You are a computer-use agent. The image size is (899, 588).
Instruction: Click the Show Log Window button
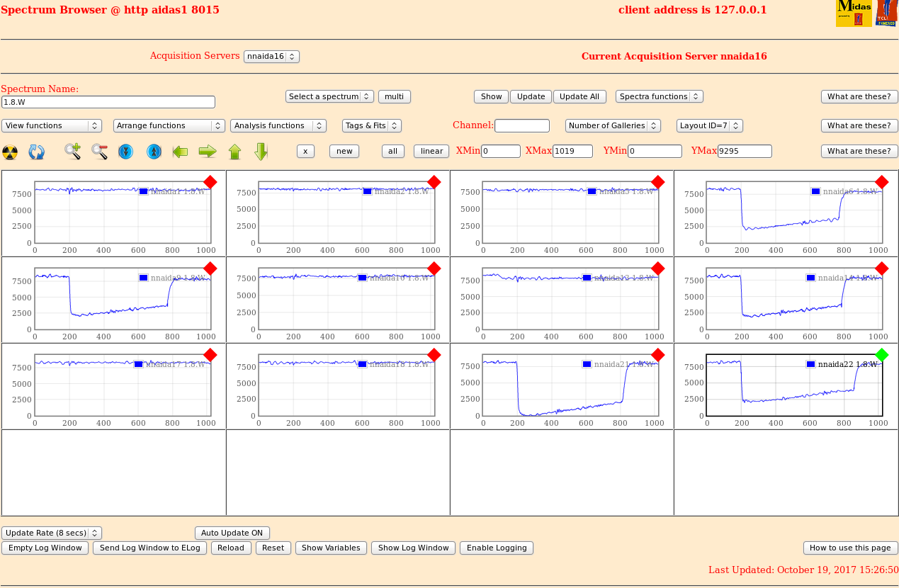click(413, 548)
